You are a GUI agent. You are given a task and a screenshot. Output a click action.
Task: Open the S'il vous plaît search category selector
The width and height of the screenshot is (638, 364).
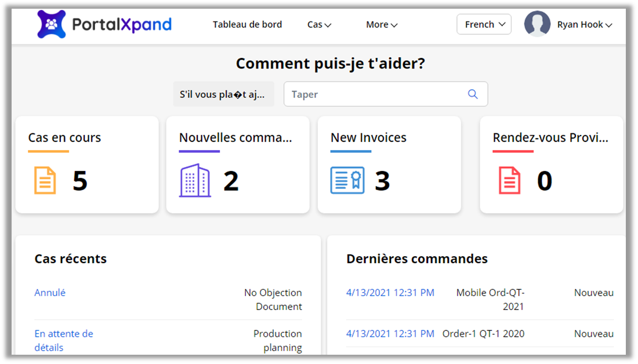223,94
